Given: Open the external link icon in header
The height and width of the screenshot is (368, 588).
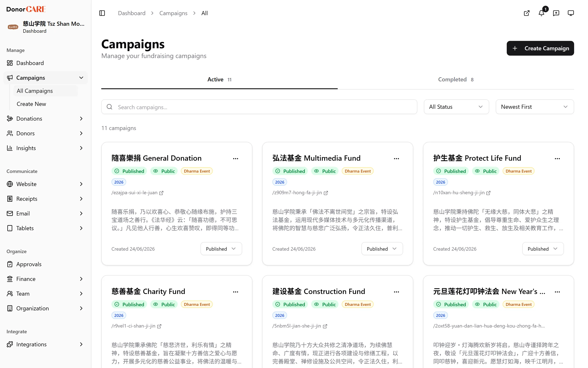Looking at the screenshot, I should [527, 13].
